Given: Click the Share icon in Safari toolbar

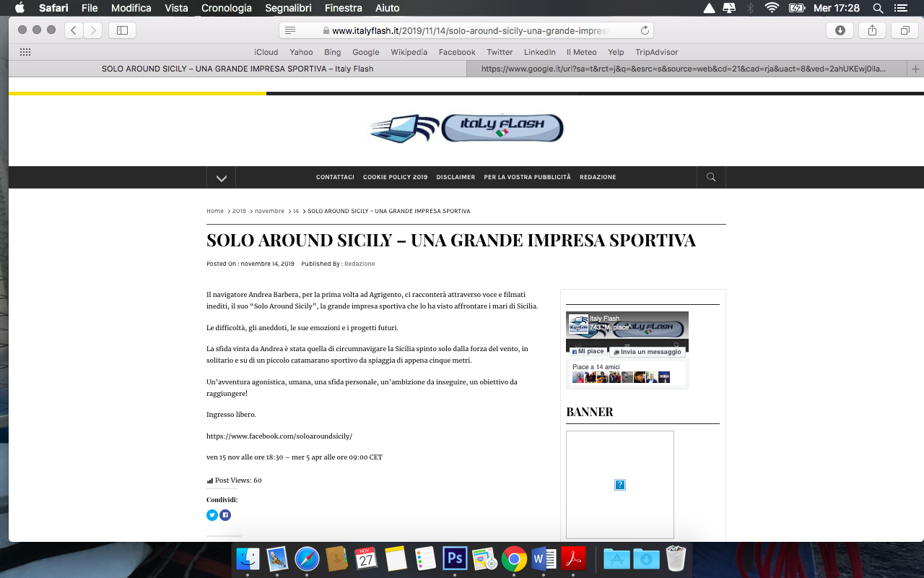Looking at the screenshot, I should tap(872, 30).
